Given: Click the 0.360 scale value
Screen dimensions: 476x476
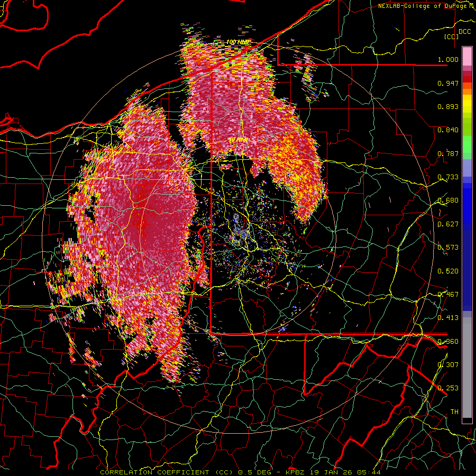Looking at the screenshot, I should 448,342.
